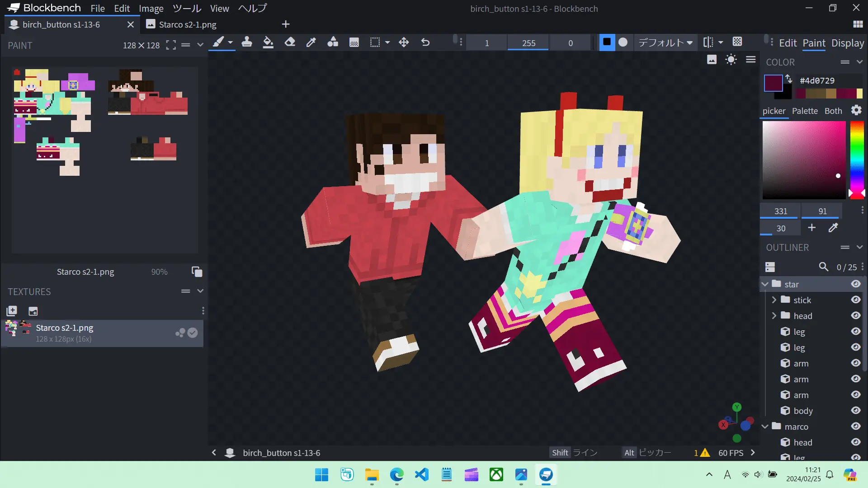Screen dimensions: 868x488
Task: Toggle visibility of marco group
Action: (855, 427)
